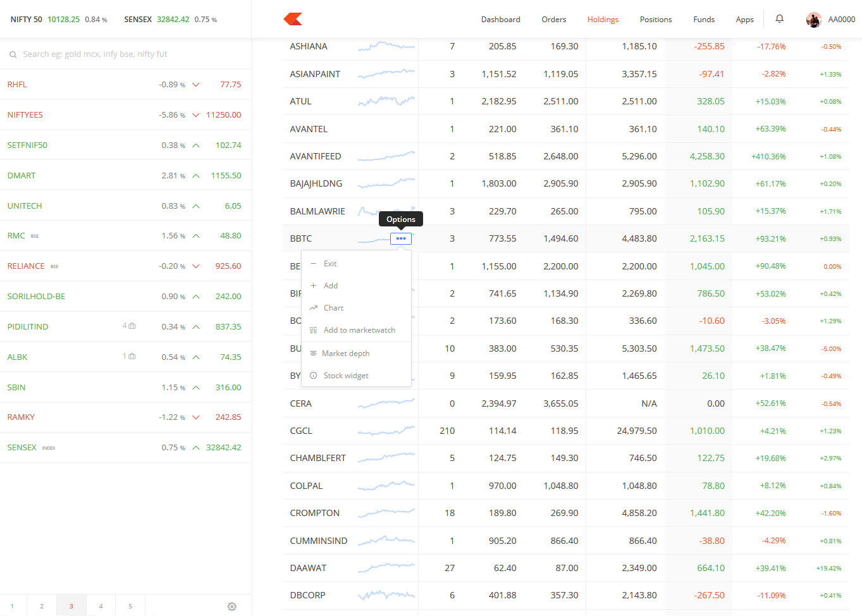Open the Apps page
The image size is (862, 616).
pos(745,20)
